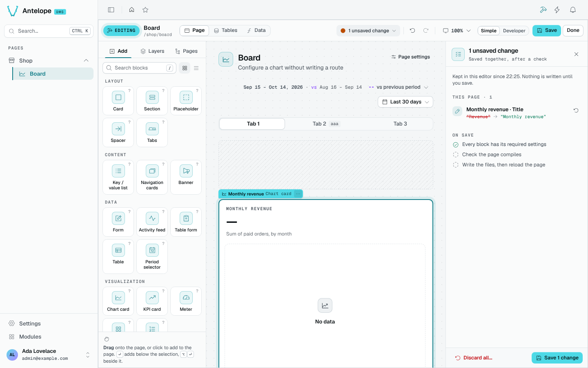
Task: Favorite this page with the star icon
Action: (145, 10)
